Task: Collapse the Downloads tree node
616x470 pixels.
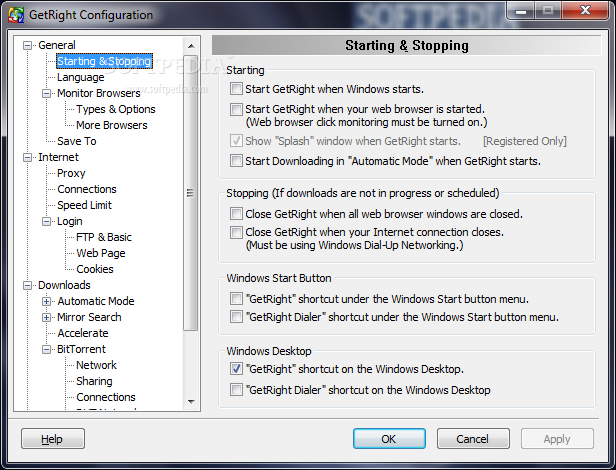Action: pos(28,285)
